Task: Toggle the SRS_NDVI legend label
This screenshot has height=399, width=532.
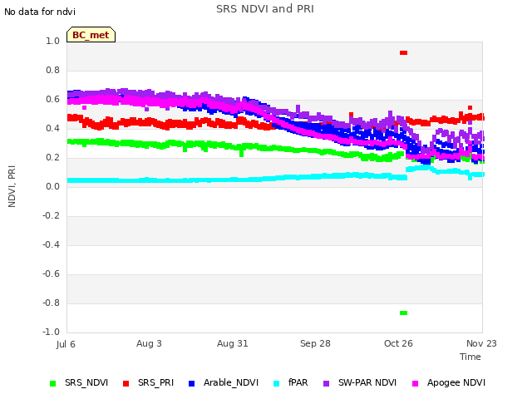Action: [x=86, y=382]
